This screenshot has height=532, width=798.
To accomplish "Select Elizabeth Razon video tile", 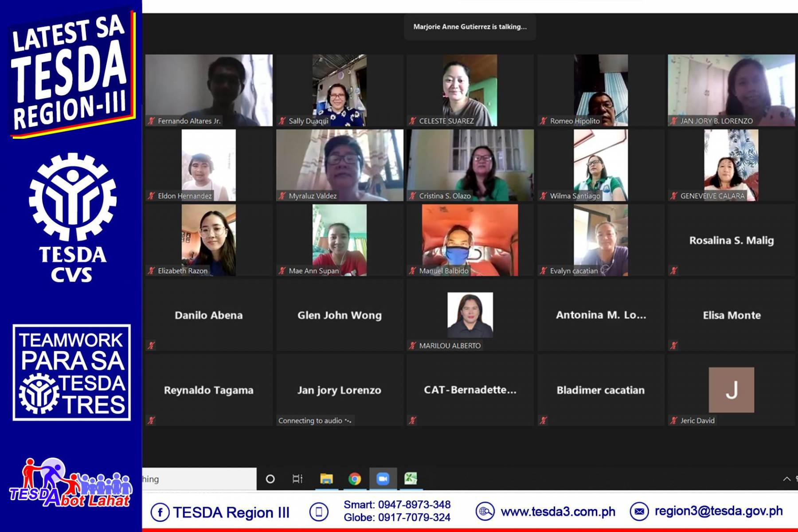I will click(x=209, y=240).
